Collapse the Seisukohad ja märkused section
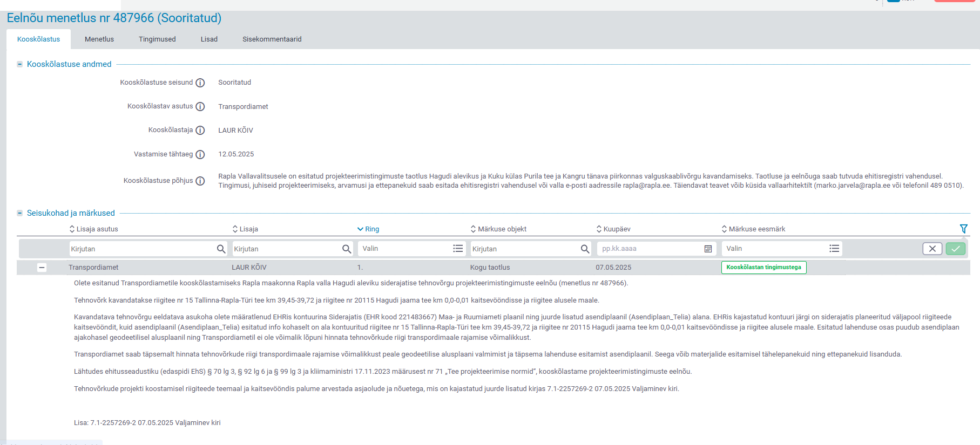Viewport: 980px width, 445px height. pos(20,213)
